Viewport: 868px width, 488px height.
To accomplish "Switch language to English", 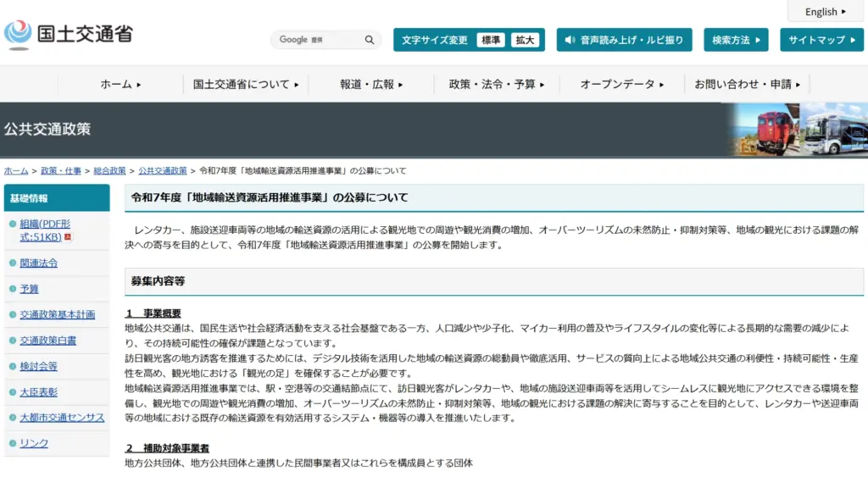I will pyautogui.click(x=826, y=12).
